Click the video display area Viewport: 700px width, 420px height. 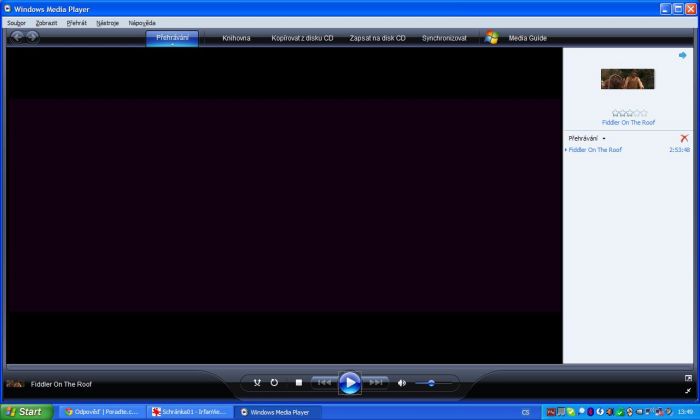pyautogui.click(x=284, y=205)
